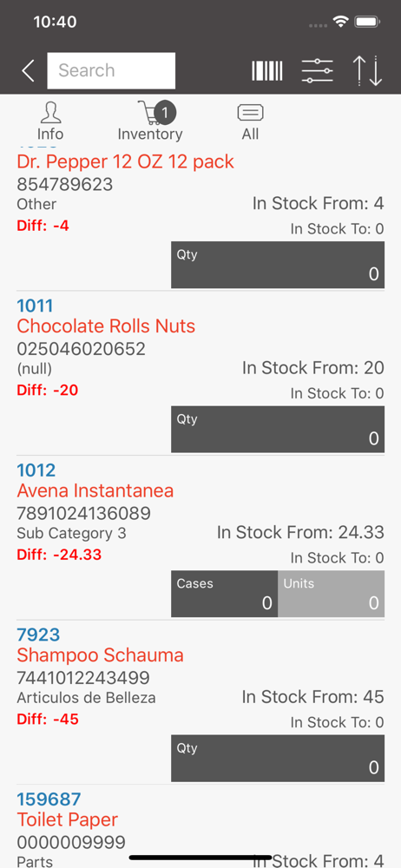Viewport: 401px width, 868px height.
Task: Open item code 1012 link
Action: (36, 470)
